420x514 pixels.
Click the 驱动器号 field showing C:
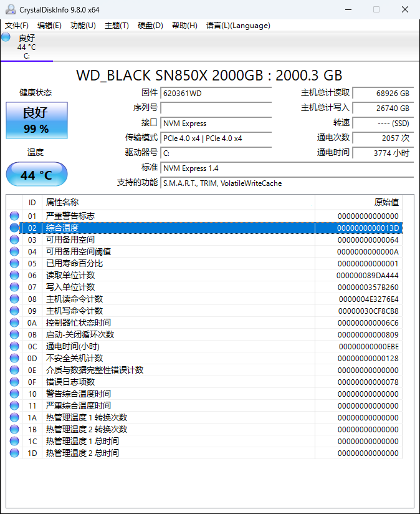216,153
